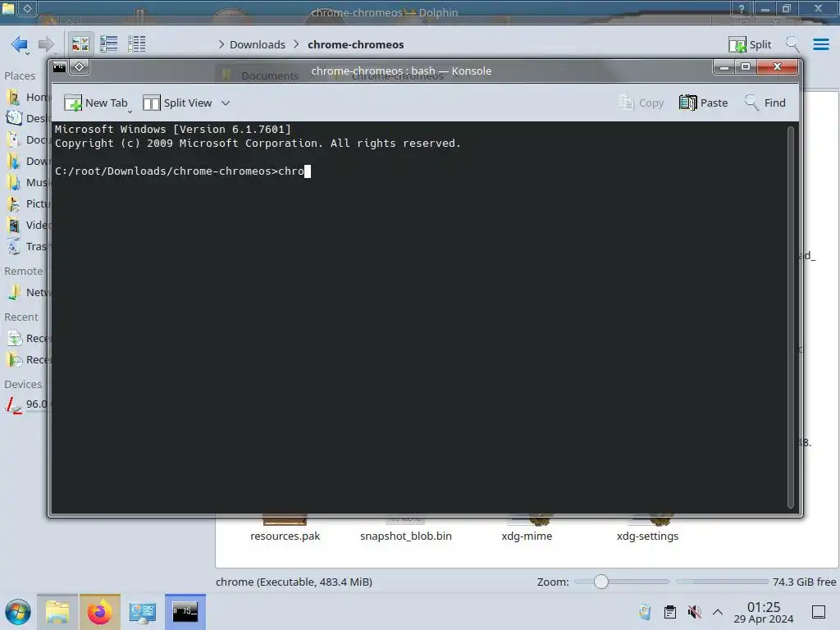Click Find in Konsole toolbar
The height and width of the screenshot is (630, 840).
pos(765,103)
